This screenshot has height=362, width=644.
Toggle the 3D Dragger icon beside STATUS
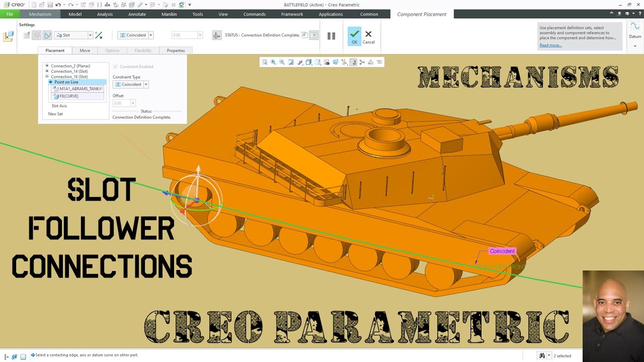click(217, 35)
